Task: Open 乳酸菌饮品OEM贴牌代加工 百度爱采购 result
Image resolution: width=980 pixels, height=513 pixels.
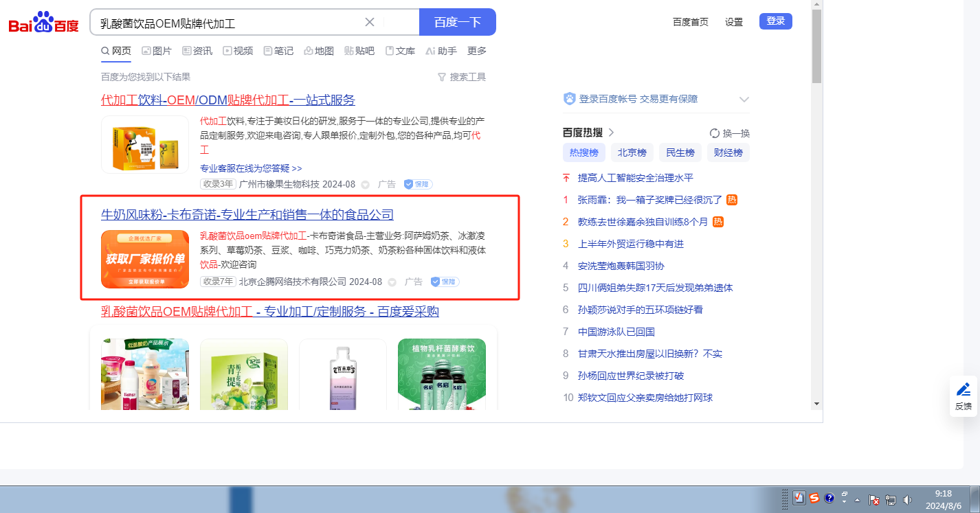Action: (270, 312)
